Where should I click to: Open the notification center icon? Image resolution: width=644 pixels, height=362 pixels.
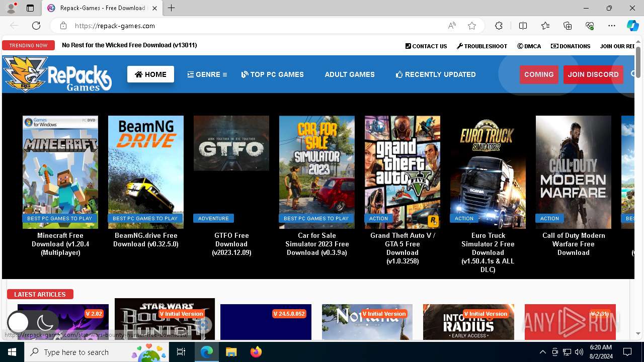pyautogui.click(x=627, y=352)
